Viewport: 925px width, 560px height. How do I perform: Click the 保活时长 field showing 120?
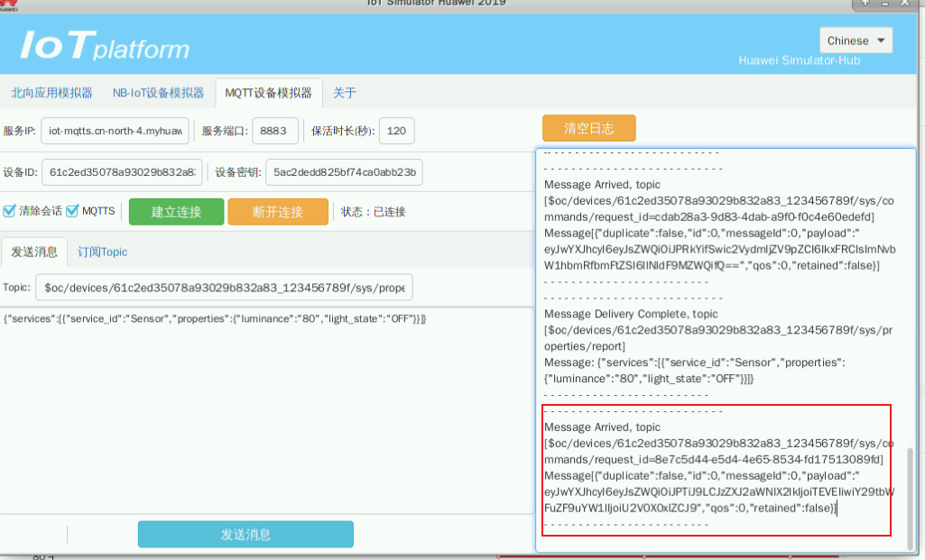click(396, 131)
